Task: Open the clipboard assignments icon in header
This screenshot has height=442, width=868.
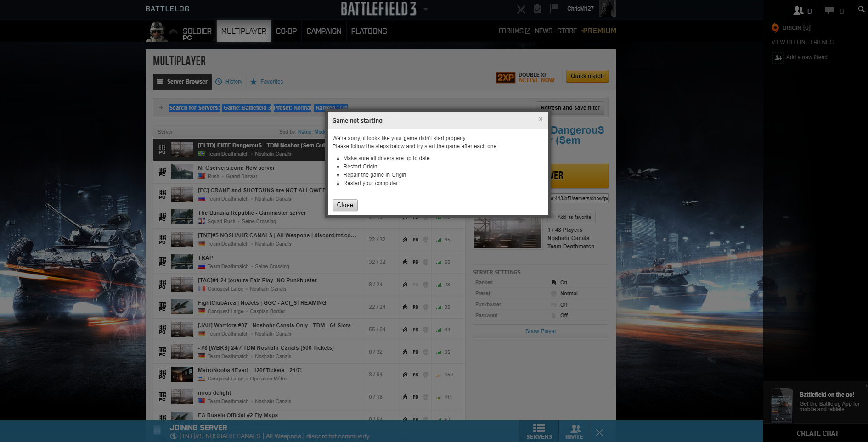Action: coord(538,9)
